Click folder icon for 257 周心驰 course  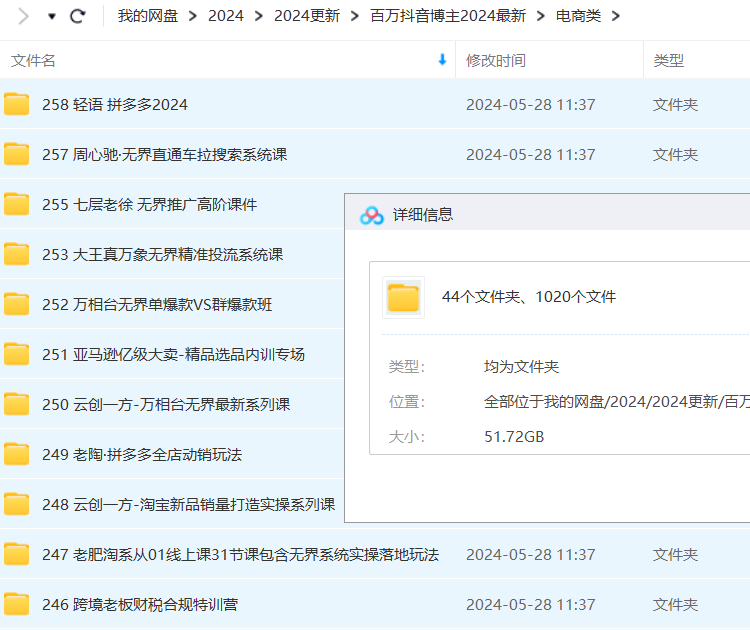coord(17,154)
